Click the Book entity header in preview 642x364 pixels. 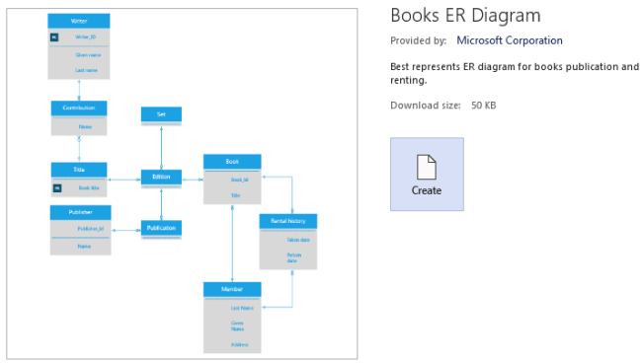pos(232,162)
